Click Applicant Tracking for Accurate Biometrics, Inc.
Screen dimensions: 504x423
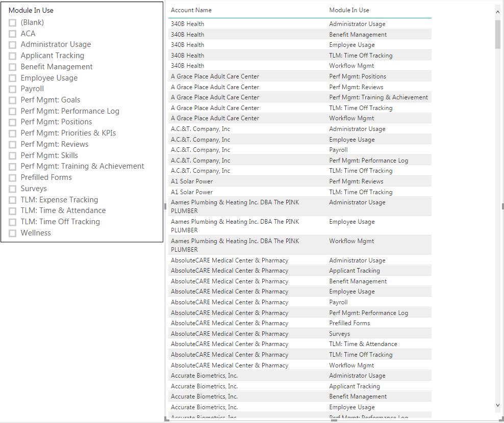(354, 386)
